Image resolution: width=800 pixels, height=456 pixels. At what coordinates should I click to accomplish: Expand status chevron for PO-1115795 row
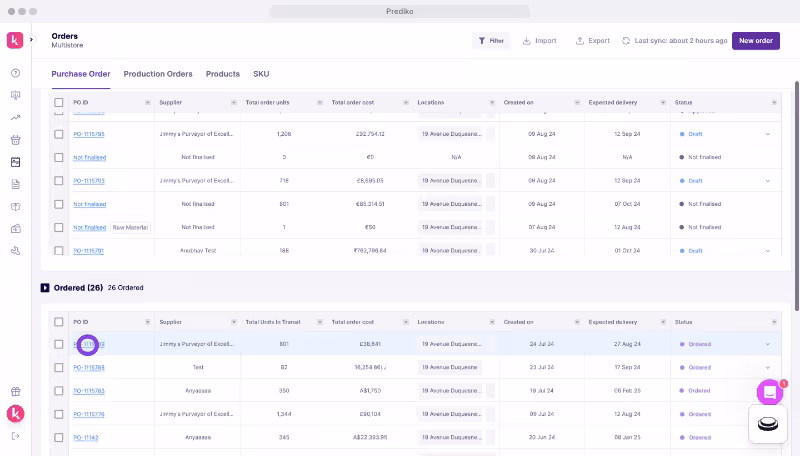pyautogui.click(x=768, y=134)
